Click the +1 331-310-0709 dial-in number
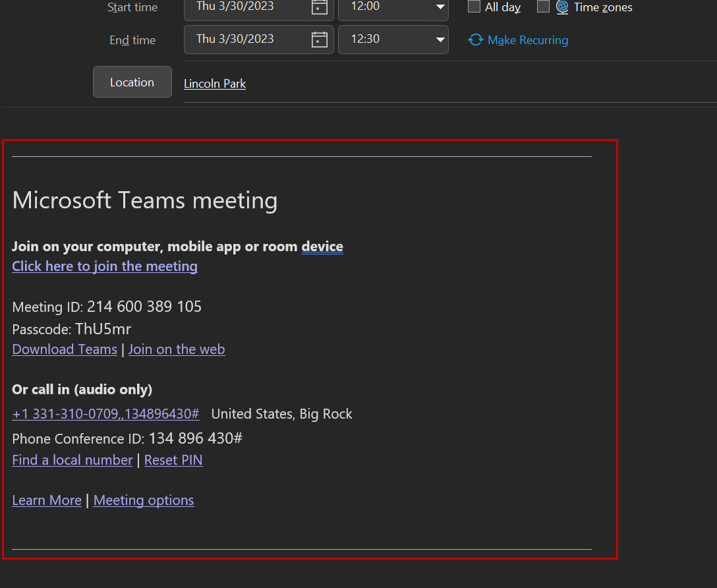Viewport: 717px width, 588px height. (x=105, y=414)
